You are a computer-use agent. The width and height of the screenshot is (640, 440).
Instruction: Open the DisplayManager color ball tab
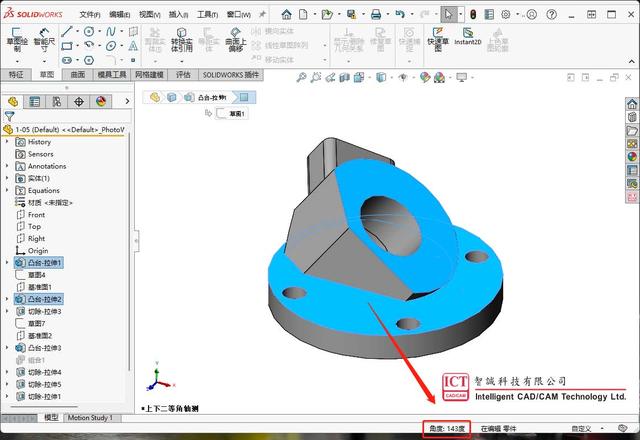pos(101,102)
